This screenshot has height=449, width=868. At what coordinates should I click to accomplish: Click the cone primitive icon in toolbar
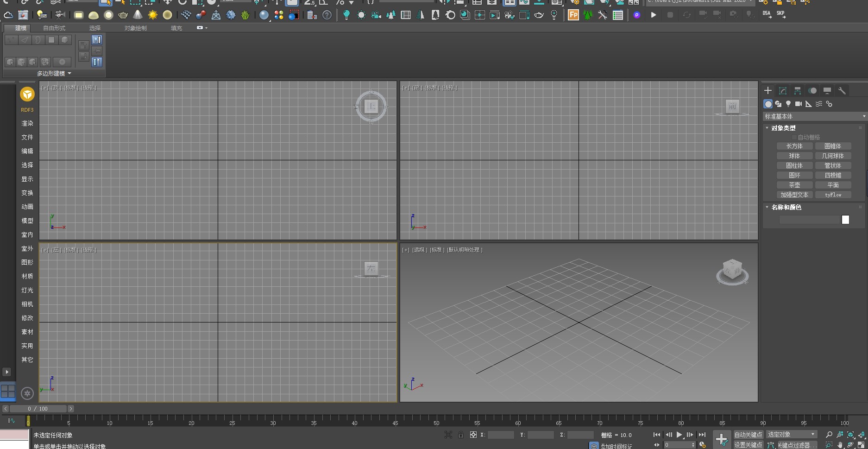pyautogui.click(x=138, y=15)
